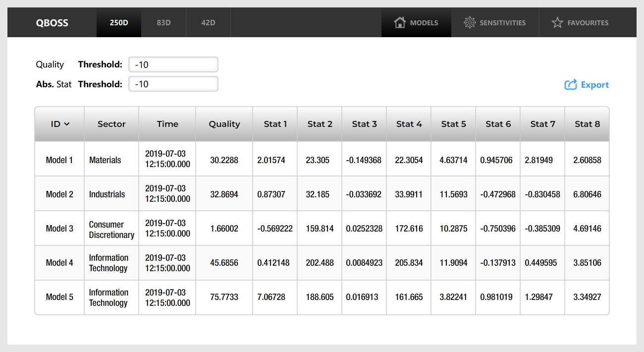
Task: Click the Export share icon
Action: [x=571, y=85]
